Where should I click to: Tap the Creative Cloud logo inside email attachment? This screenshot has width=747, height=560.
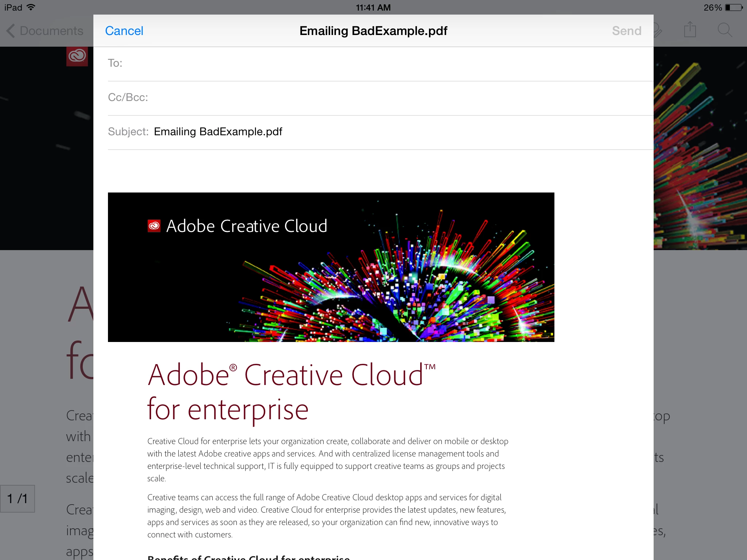pyautogui.click(x=154, y=226)
